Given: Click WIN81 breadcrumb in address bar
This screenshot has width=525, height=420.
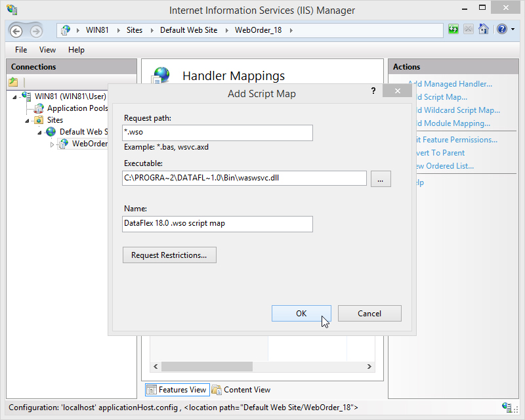Looking at the screenshot, I should coord(97,30).
